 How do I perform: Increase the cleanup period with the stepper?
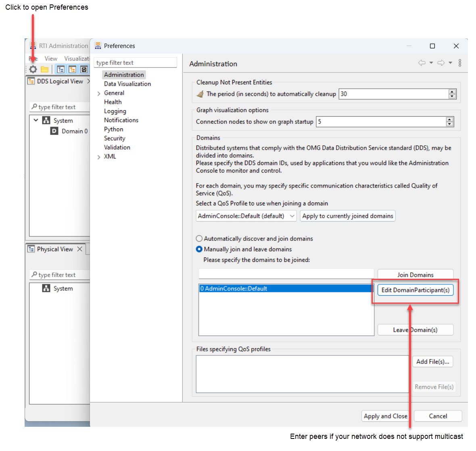coord(452,92)
